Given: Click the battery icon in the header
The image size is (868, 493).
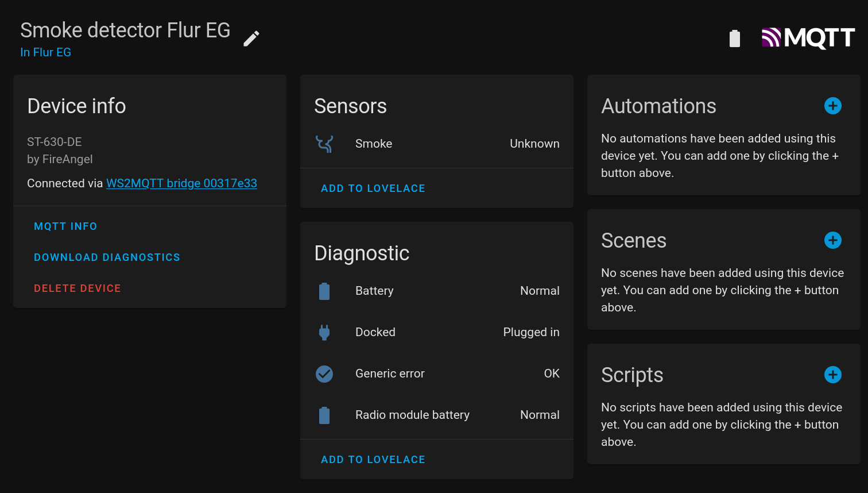Looking at the screenshot, I should (735, 38).
